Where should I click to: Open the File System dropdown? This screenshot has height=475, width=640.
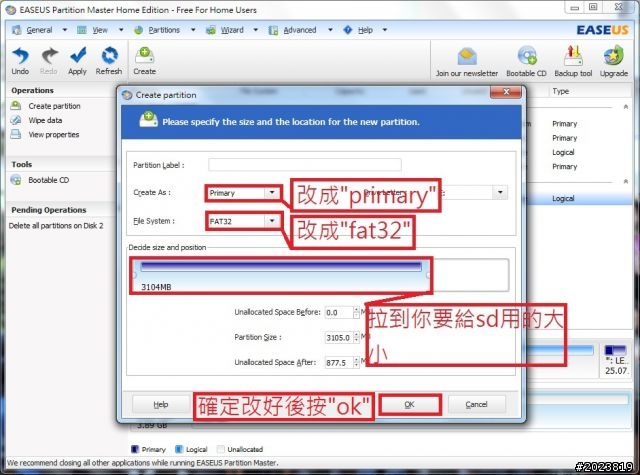pos(243,221)
